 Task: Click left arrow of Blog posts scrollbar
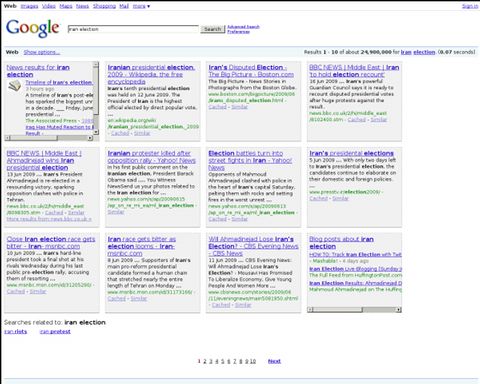point(310,310)
